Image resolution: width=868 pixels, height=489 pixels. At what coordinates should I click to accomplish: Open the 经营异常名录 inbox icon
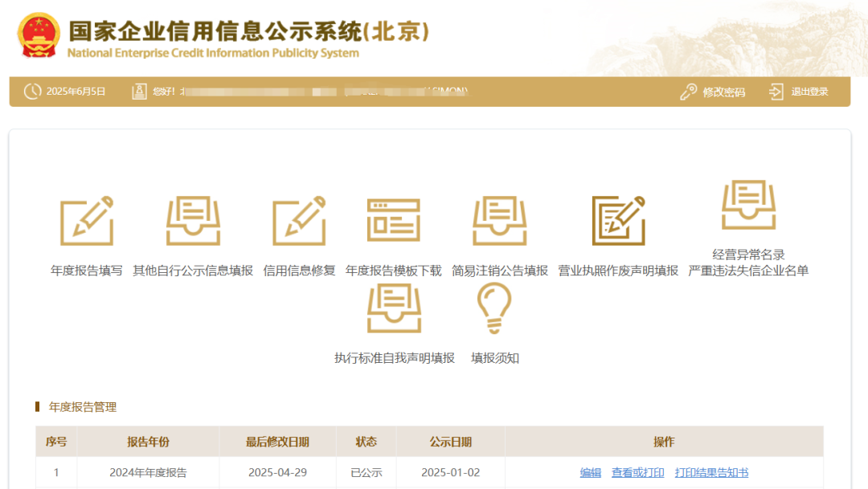(748, 205)
